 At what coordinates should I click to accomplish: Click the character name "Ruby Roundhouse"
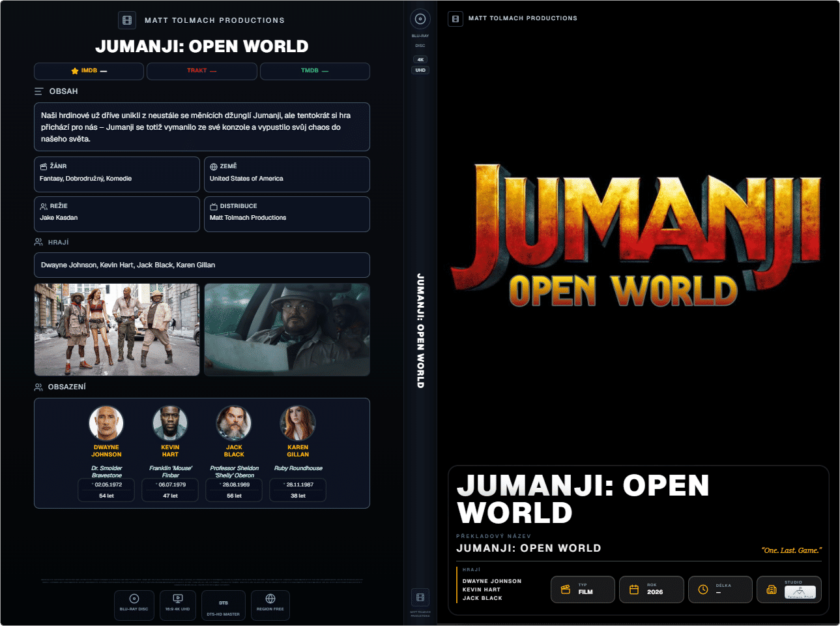tap(298, 468)
